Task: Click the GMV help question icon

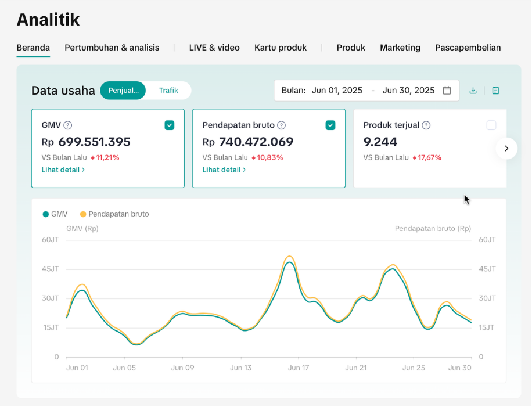Action: (x=68, y=125)
